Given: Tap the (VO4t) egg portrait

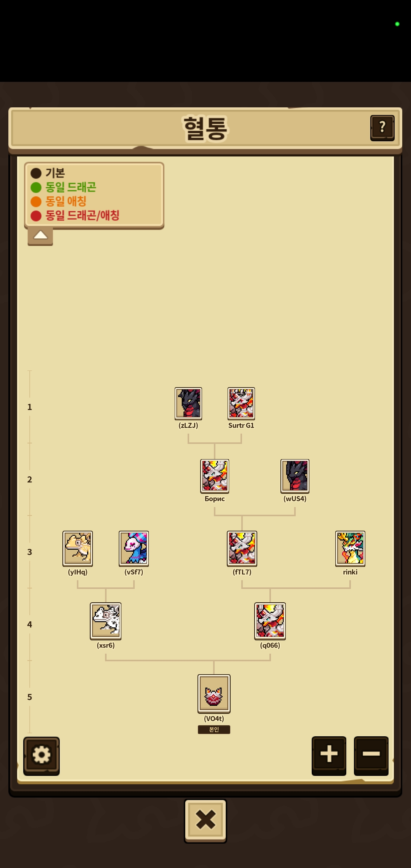Looking at the screenshot, I should [x=214, y=694].
